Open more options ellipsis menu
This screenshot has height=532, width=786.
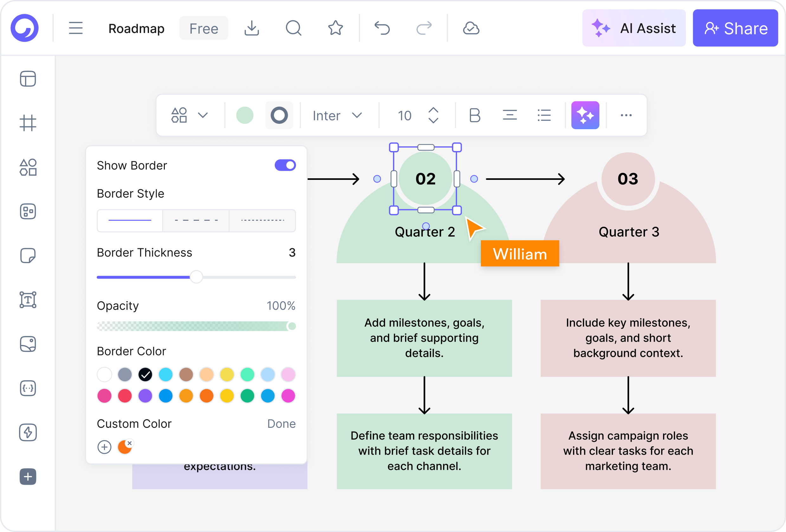[x=626, y=115]
